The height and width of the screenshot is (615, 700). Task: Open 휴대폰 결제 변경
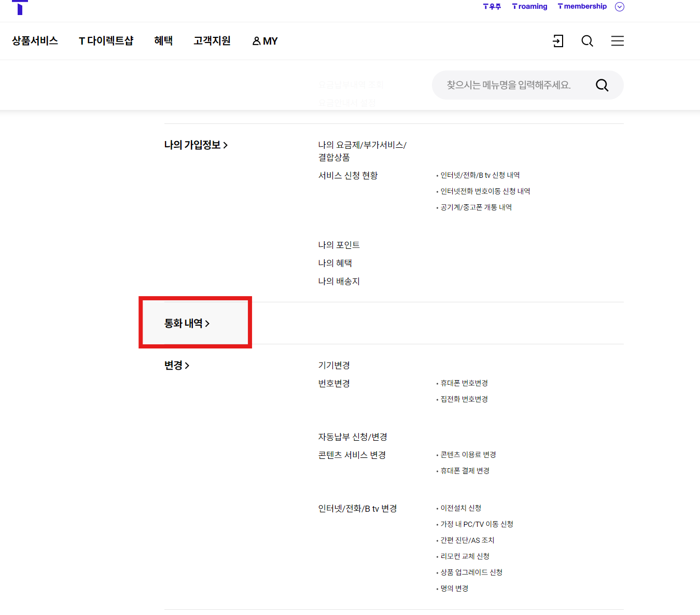465,471
